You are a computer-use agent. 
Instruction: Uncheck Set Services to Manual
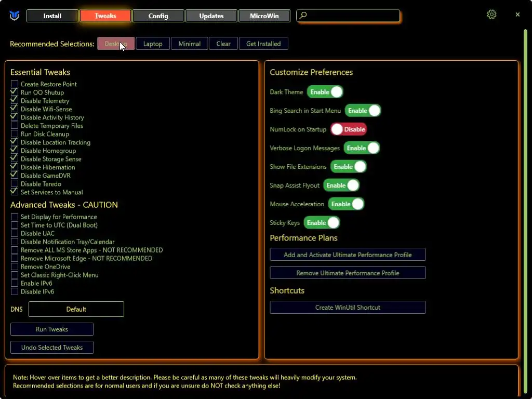pyautogui.click(x=14, y=192)
